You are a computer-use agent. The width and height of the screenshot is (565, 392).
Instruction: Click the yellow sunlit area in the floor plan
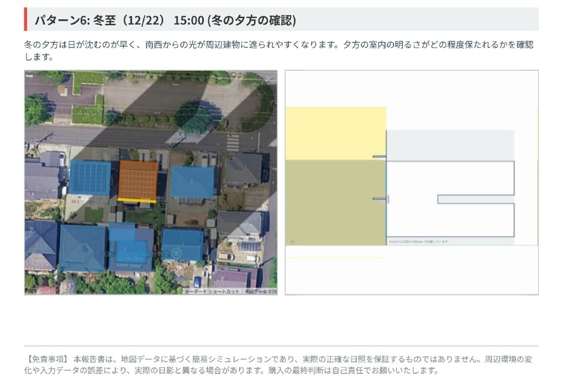[x=335, y=134]
